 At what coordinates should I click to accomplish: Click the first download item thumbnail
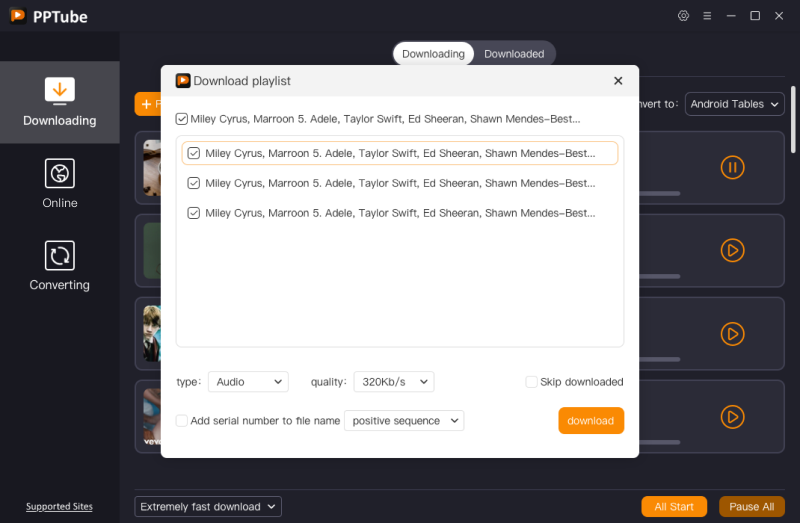click(152, 168)
